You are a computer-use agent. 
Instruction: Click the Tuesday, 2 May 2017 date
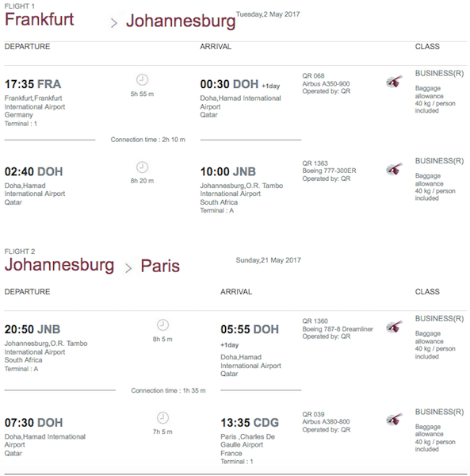click(268, 14)
